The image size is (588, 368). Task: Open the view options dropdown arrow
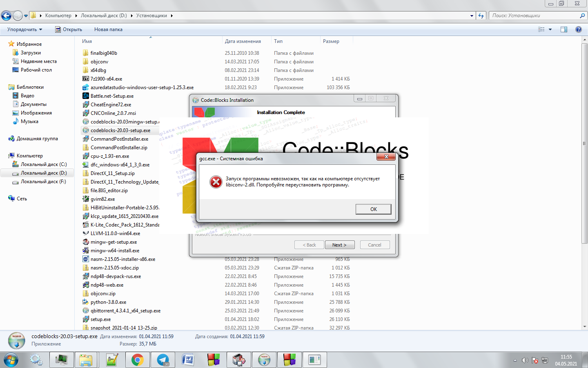click(x=550, y=29)
